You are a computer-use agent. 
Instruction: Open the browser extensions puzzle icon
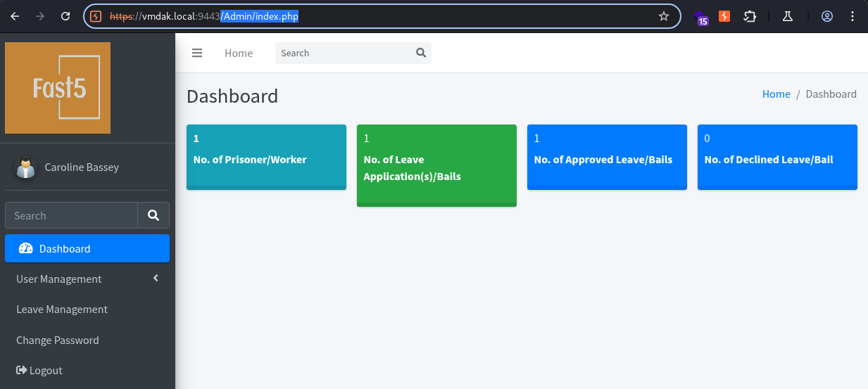click(750, 16)
